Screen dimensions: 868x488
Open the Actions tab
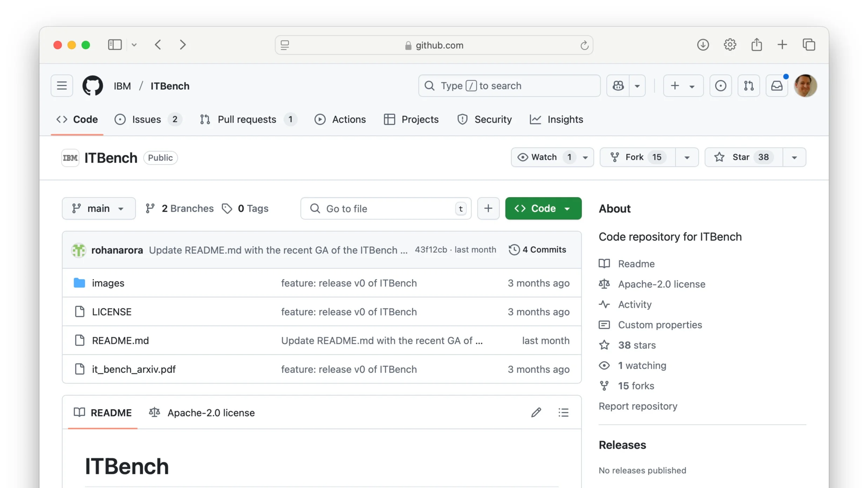[340, 119]
